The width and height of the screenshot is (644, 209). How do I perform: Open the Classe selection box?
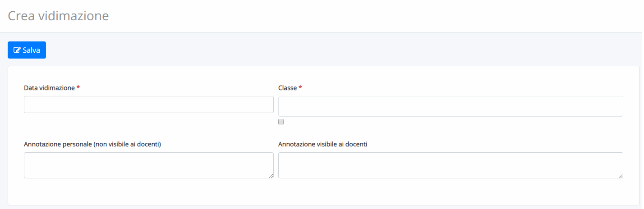pyautogui.click(x=451, y=106)
